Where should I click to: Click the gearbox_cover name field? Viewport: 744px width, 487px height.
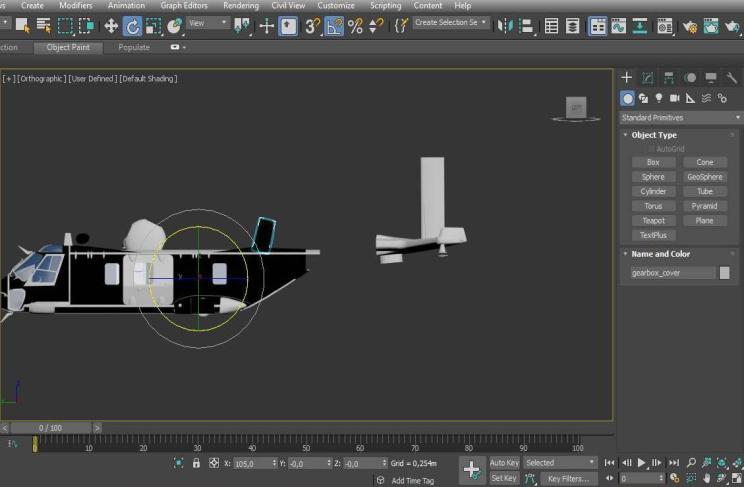673,273
